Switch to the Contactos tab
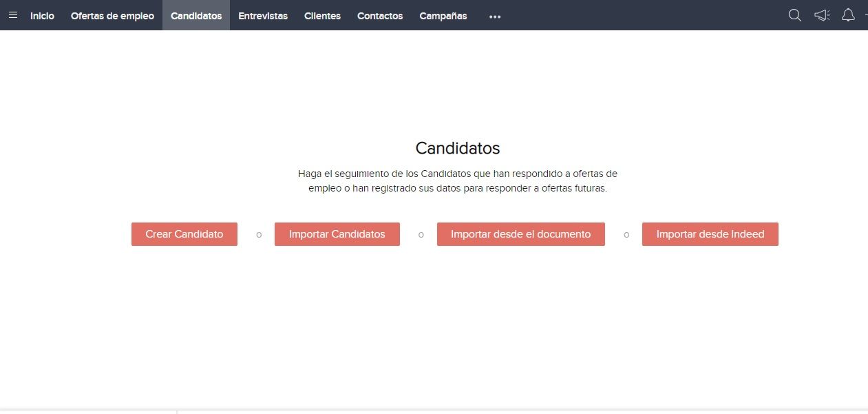The width and height of the screenshot is (868, 414). [380, 16]
